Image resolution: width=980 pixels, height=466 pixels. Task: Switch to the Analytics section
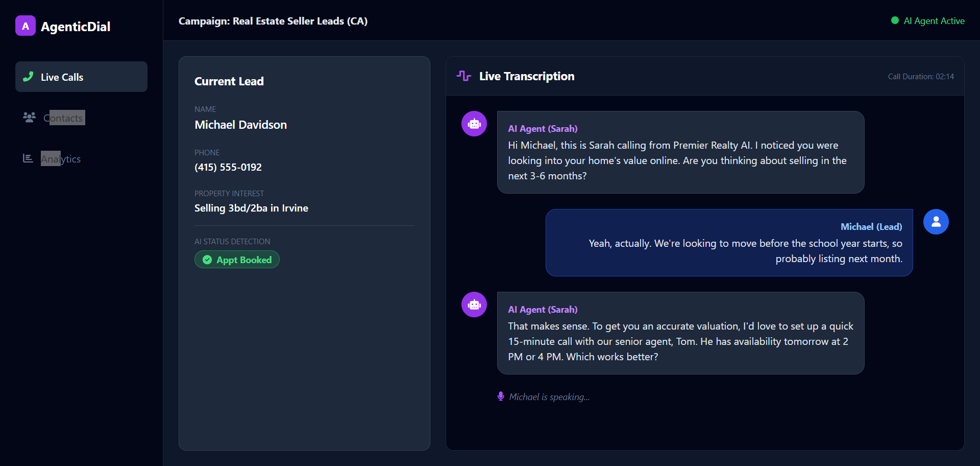[x=61, y=158]
